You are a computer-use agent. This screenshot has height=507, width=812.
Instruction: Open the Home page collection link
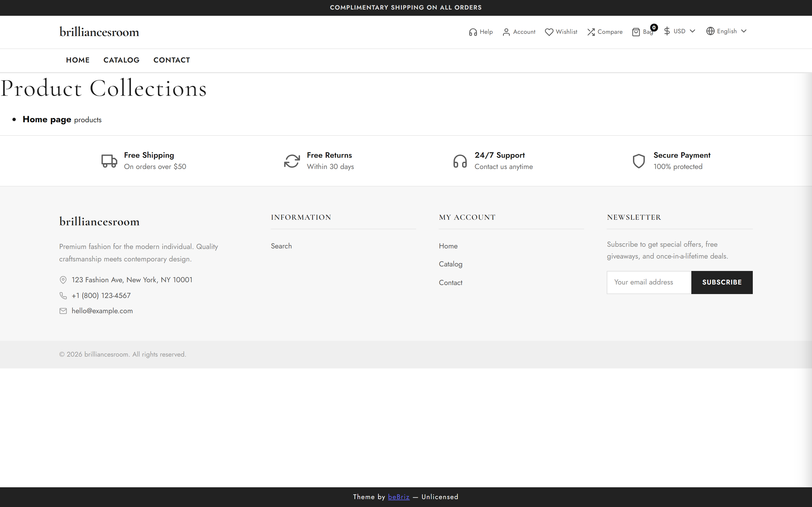point(47,119)
